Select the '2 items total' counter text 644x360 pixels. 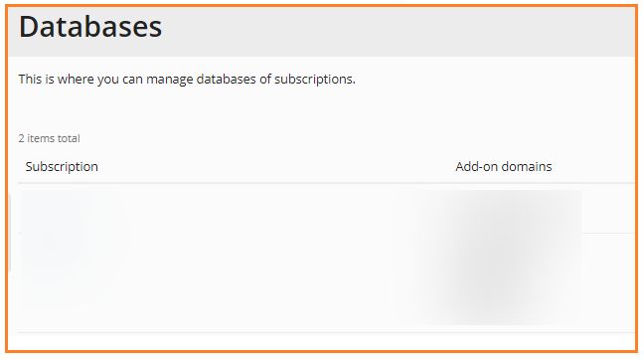click(50, 138)
